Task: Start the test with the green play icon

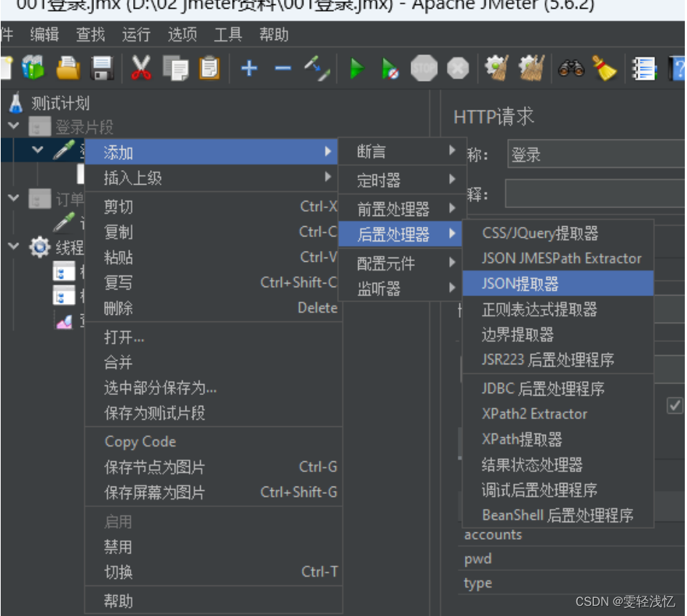Action: click(x=357, y=69)
